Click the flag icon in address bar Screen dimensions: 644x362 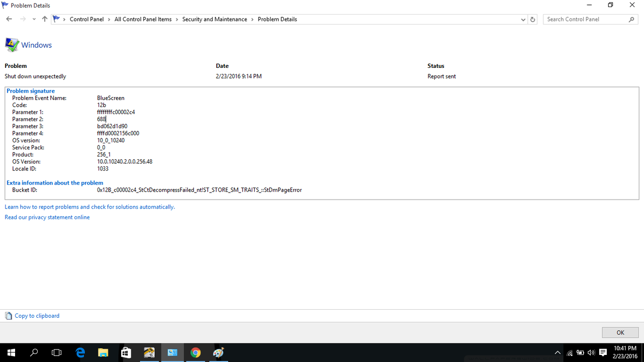pos(56,19)
